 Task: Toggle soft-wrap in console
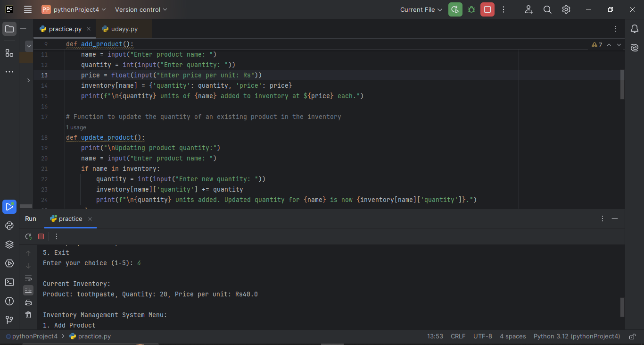(x=28, y=278)
